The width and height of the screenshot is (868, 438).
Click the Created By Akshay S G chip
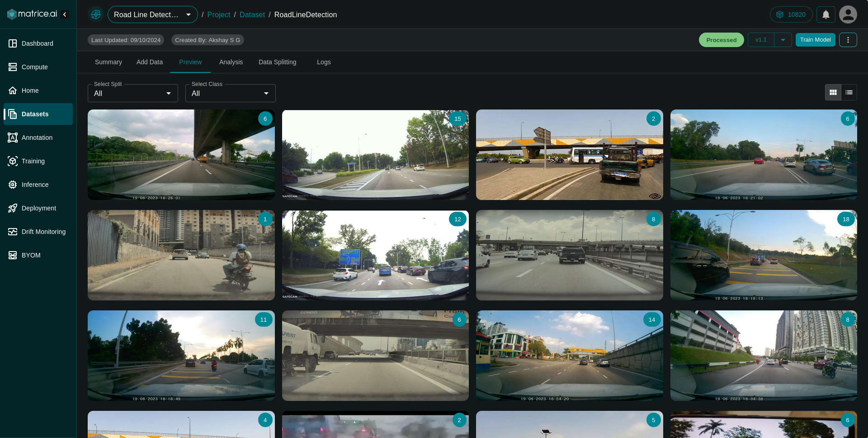click(x=208, y=40)
